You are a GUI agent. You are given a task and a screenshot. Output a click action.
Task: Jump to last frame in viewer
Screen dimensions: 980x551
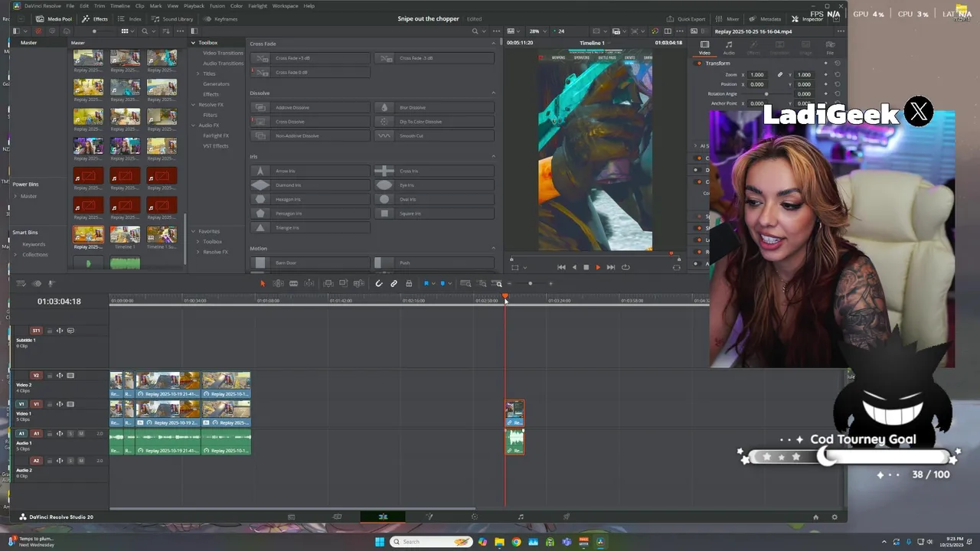pos(610,267)
